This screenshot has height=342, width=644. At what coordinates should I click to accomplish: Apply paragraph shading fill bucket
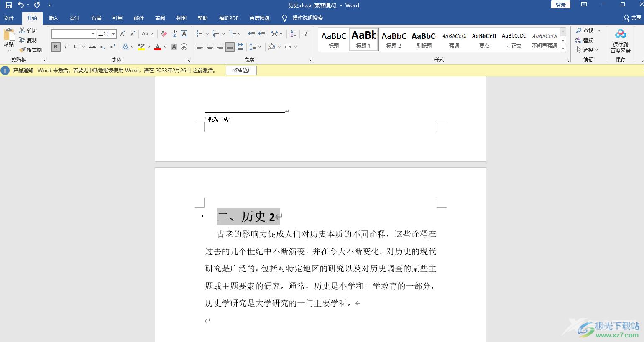pyautogui.click(x=272, y=47)
